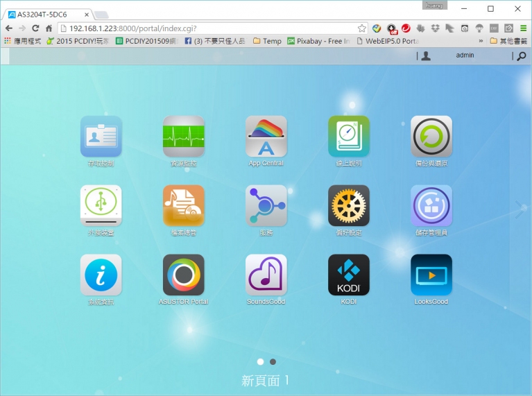Screen dimensions: 532x396
Task: Open a new browser tab
Action: click(101, 15)
